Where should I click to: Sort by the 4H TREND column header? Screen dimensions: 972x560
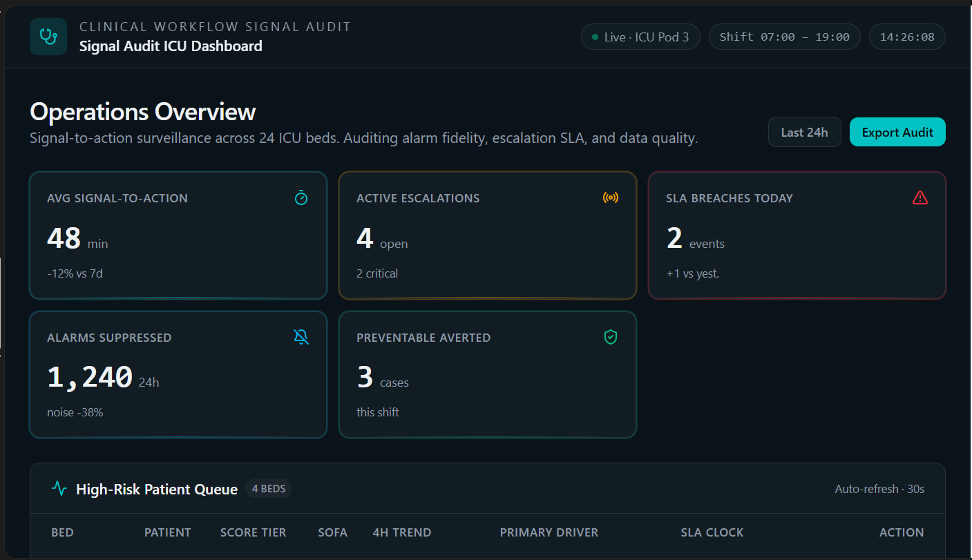click(402, 532)
